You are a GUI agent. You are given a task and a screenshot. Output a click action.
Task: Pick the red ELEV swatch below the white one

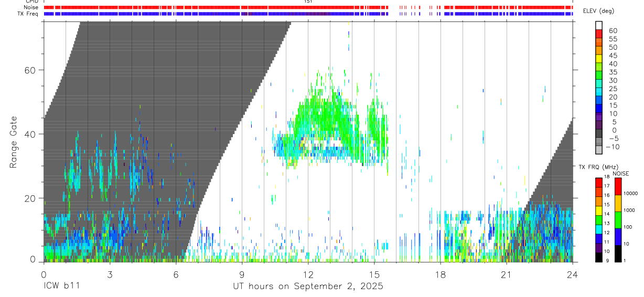(x=599, y=34)
